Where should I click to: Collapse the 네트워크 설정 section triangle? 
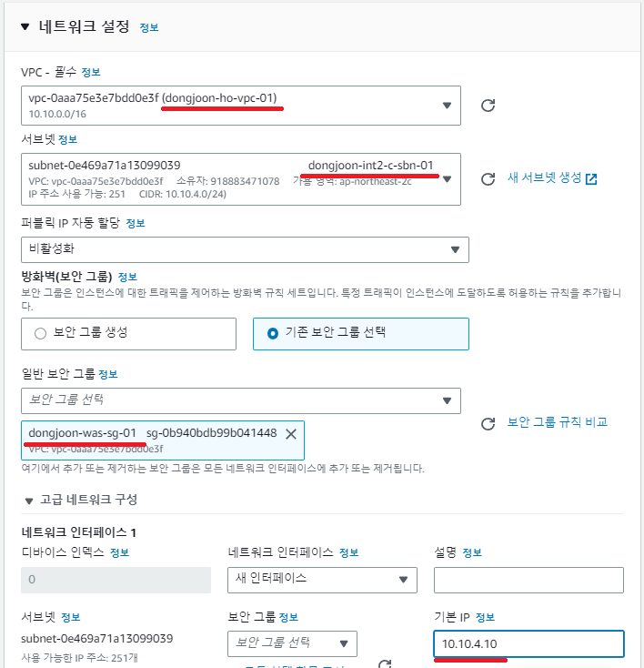pyautogui.click(x=25, y=26)
